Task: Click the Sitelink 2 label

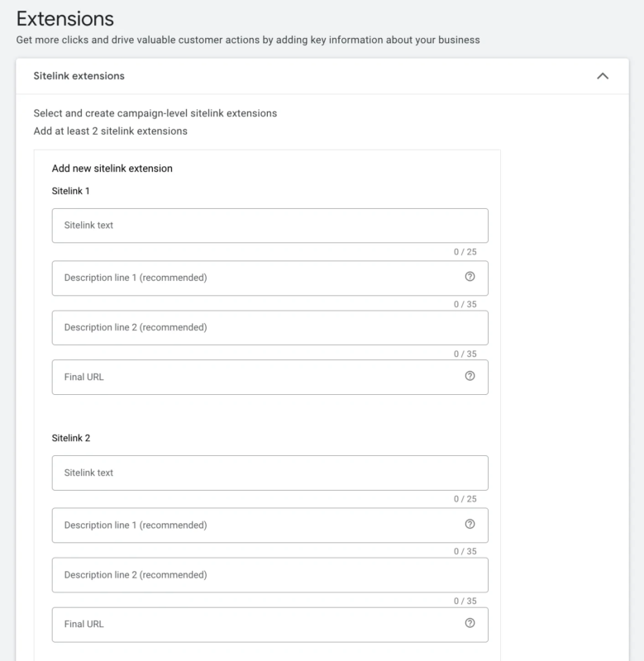Action: (x=71, y=438)
